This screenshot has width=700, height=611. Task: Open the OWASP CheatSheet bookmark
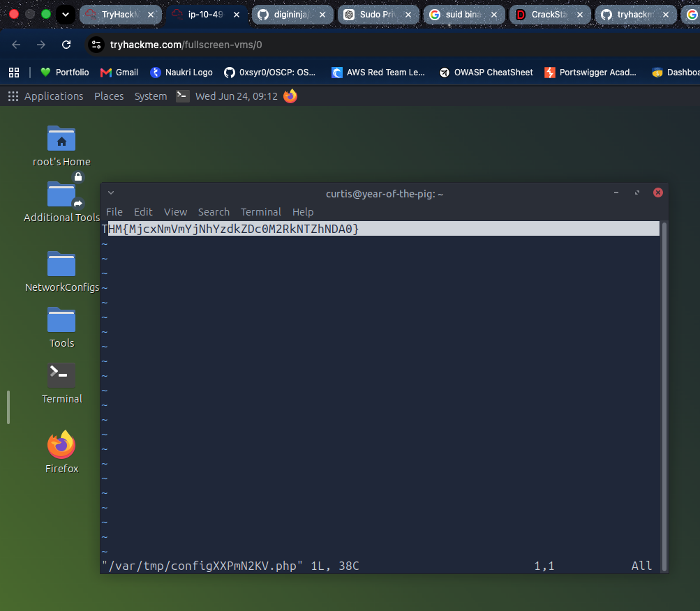click(486, 73)
